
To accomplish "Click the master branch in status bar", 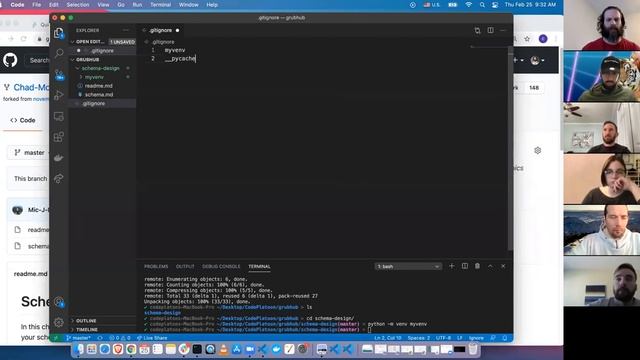I will [x=79, y=338].
